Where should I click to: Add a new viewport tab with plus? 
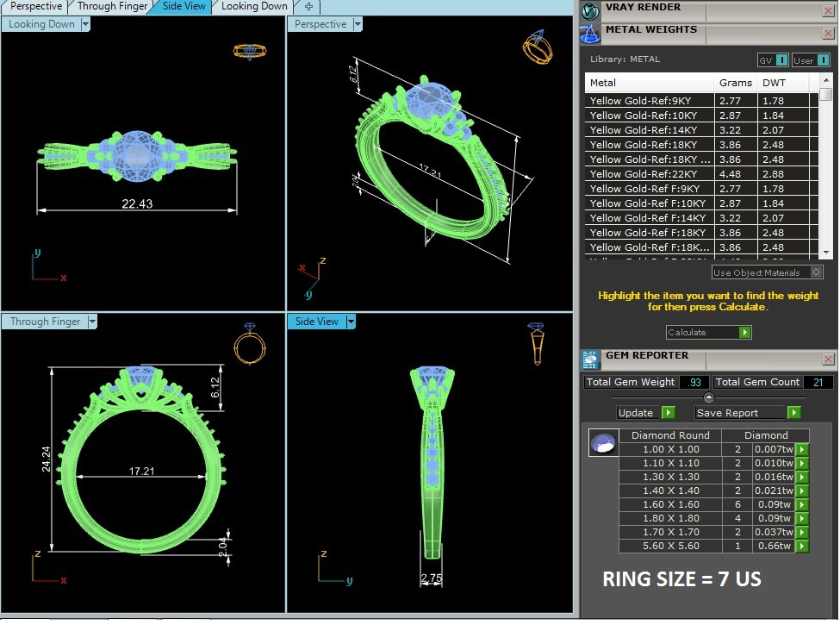tap(308, 6)
